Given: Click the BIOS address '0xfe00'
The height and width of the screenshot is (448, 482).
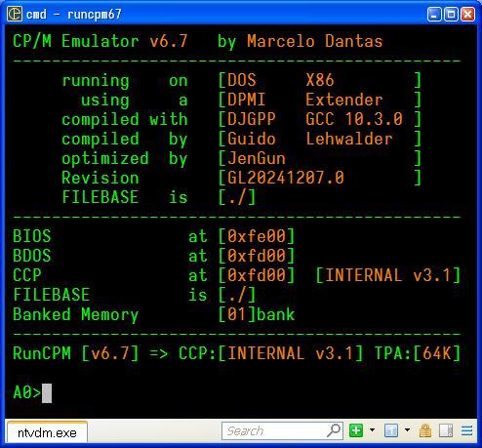Looking at the screenshot, I should pos(257,236).
